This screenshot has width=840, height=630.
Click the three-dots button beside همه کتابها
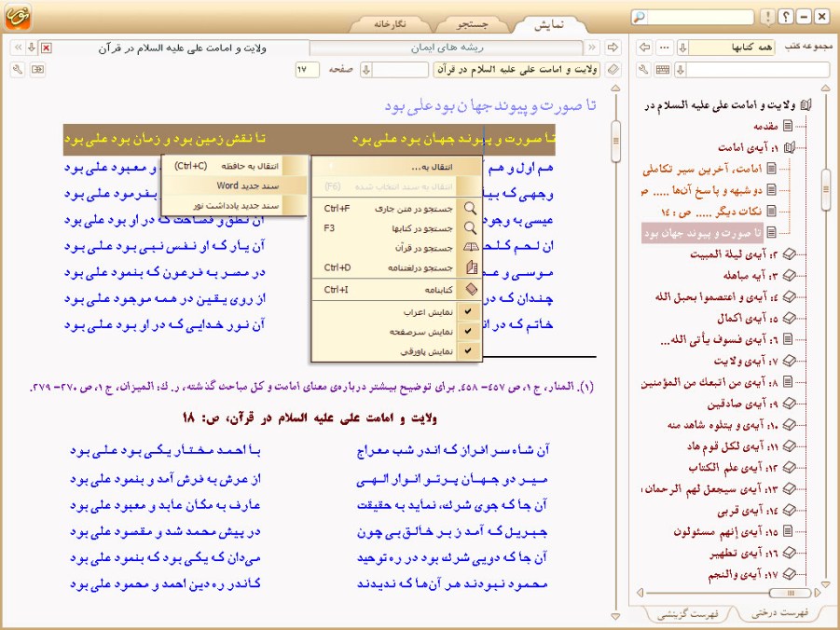[x=665, y=48]
